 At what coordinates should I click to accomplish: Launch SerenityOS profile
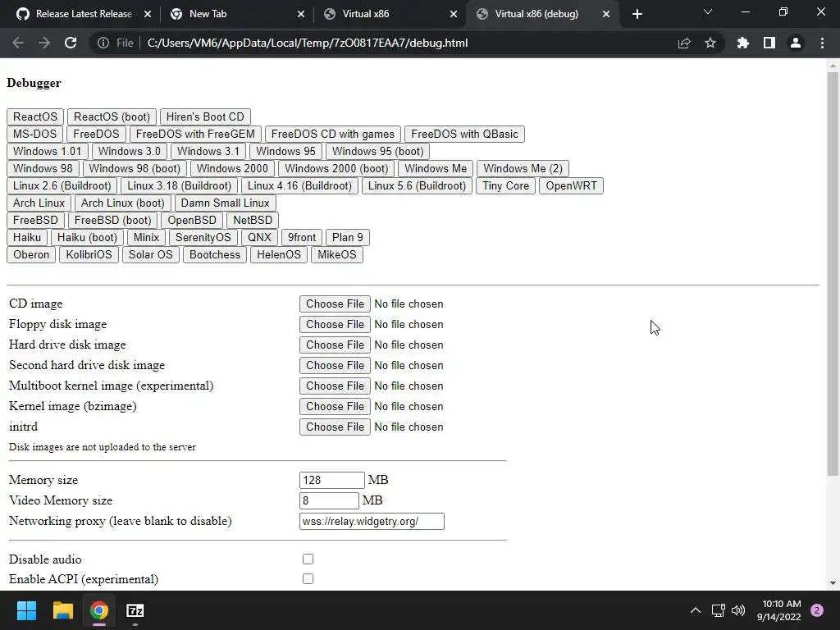click(203, 237)
